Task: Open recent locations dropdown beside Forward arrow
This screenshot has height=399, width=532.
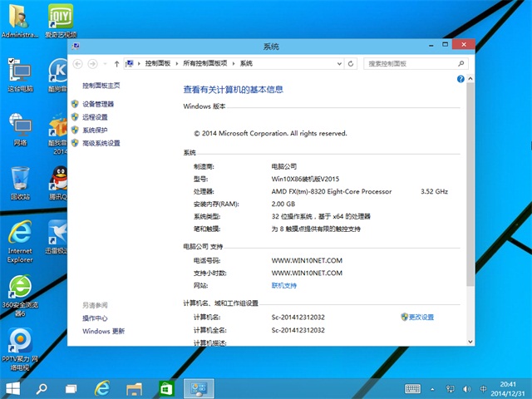Action: pos(105,63)
